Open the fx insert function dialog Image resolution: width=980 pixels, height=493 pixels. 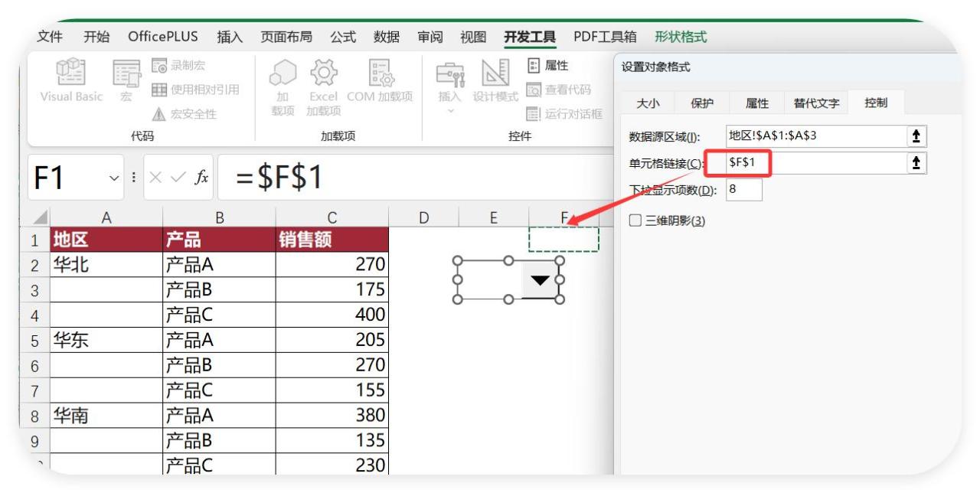[201, 178]
